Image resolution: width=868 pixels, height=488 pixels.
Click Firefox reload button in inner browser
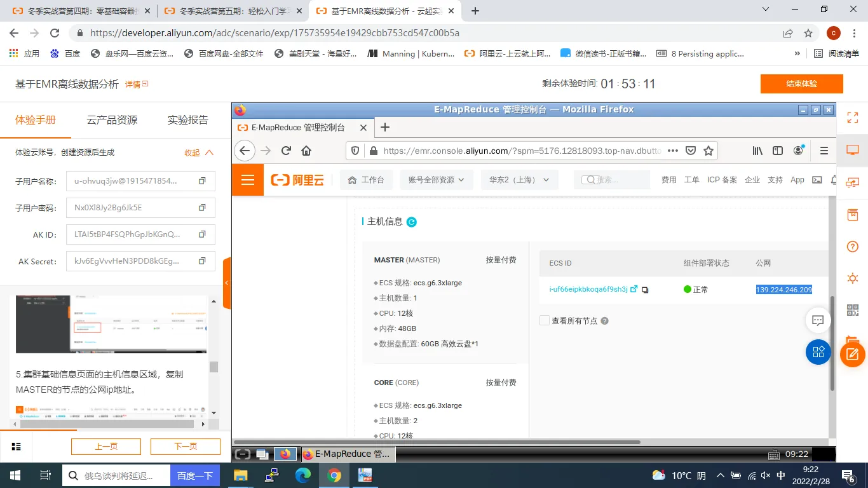pos(286,151)
